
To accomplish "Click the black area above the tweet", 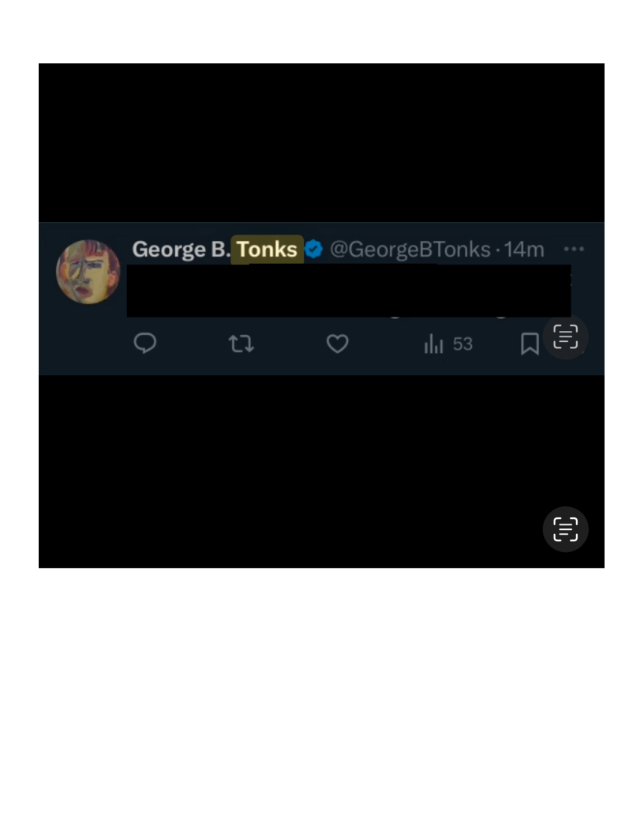I will click(321, 142).
